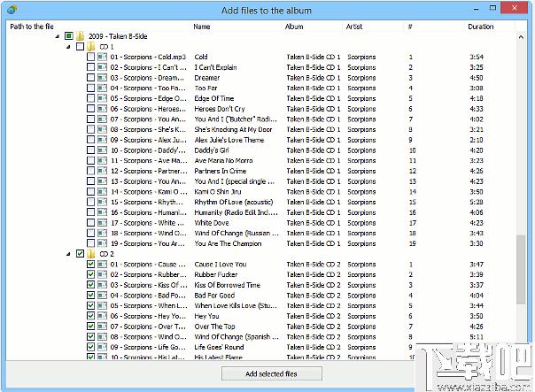Screen dimensions: 535x392
Task: Click the file icon of Bad For Good
Action: (x=102, y=296)
